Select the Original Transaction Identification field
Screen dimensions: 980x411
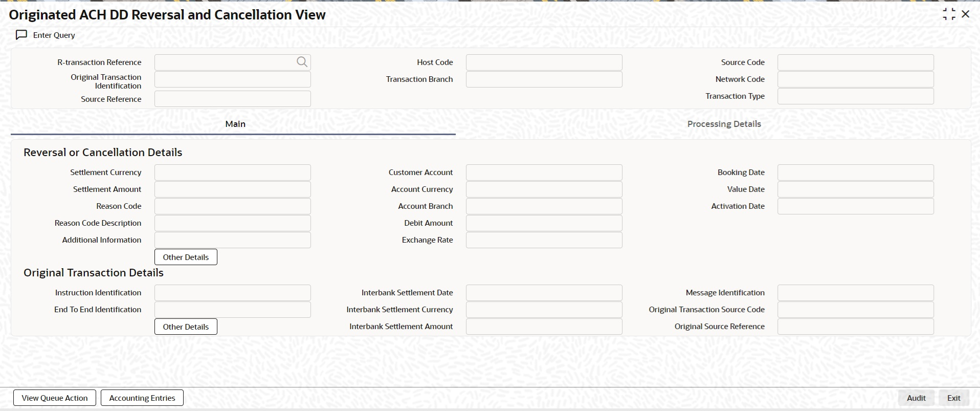tap(233, 79)
